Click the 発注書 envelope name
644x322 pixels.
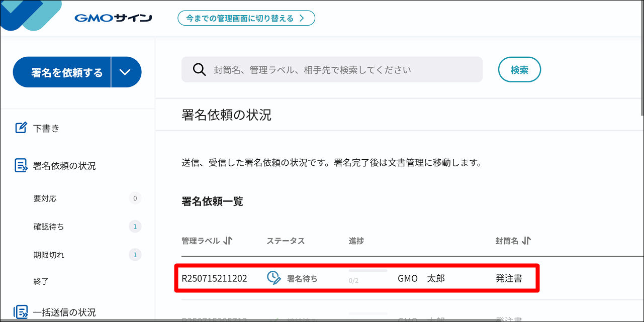pyautogui.click(x=509, y=278)
